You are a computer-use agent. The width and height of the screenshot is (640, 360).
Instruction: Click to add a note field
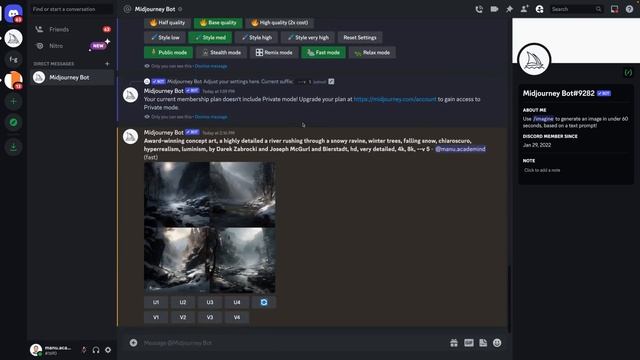pyautogui.click(x=576, y=170)
